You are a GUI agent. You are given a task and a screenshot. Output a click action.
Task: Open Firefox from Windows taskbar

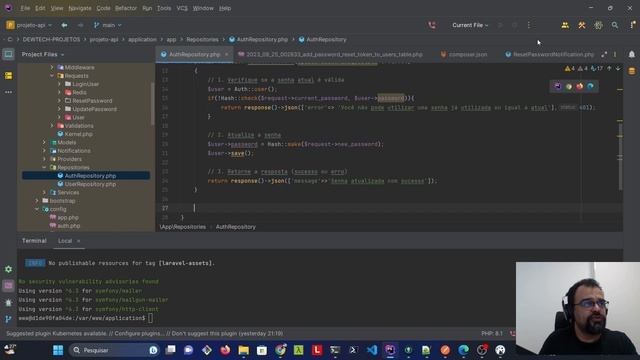tap(225, 350)
